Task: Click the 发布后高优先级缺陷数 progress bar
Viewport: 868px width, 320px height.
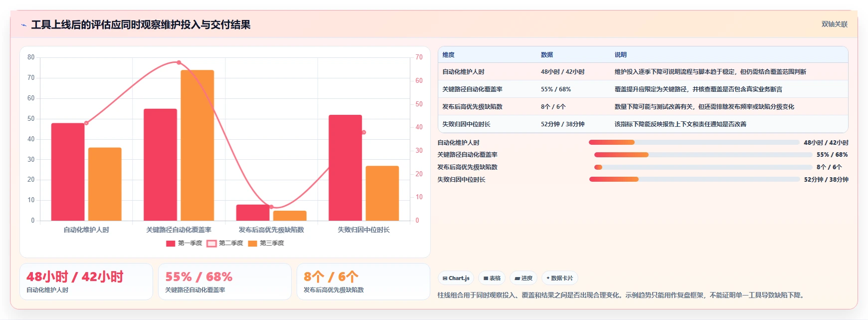Action: (x=703, y=167)
